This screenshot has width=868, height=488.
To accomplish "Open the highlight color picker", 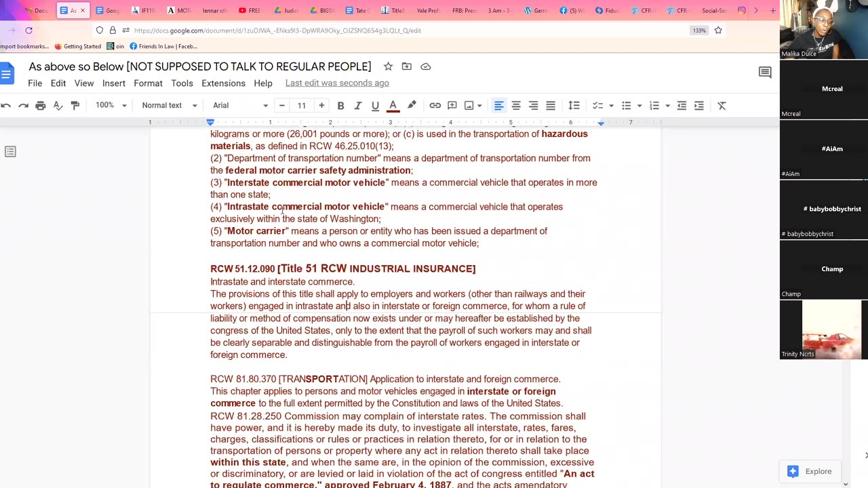I will [x=412, y=105].
